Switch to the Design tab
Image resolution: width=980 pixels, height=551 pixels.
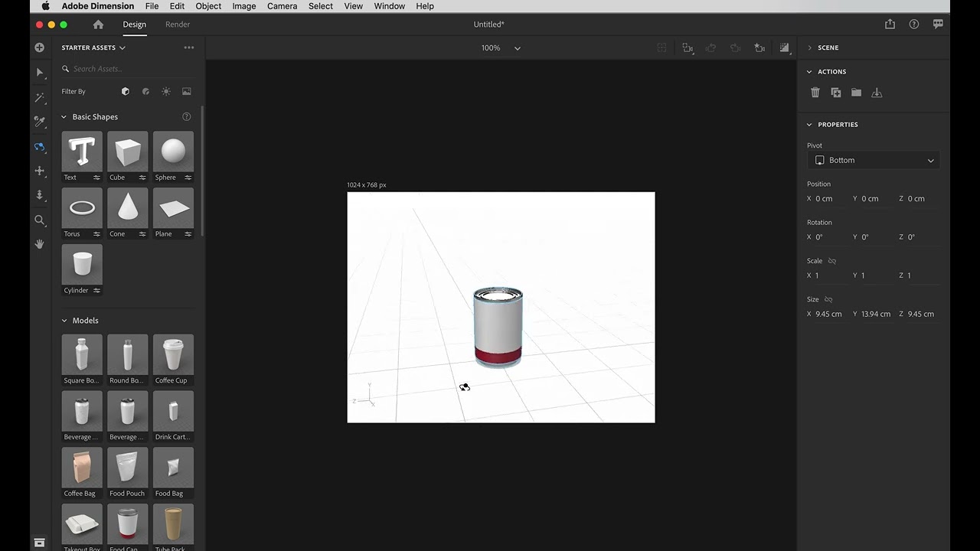pyautogui.click(x=134, y=24)
